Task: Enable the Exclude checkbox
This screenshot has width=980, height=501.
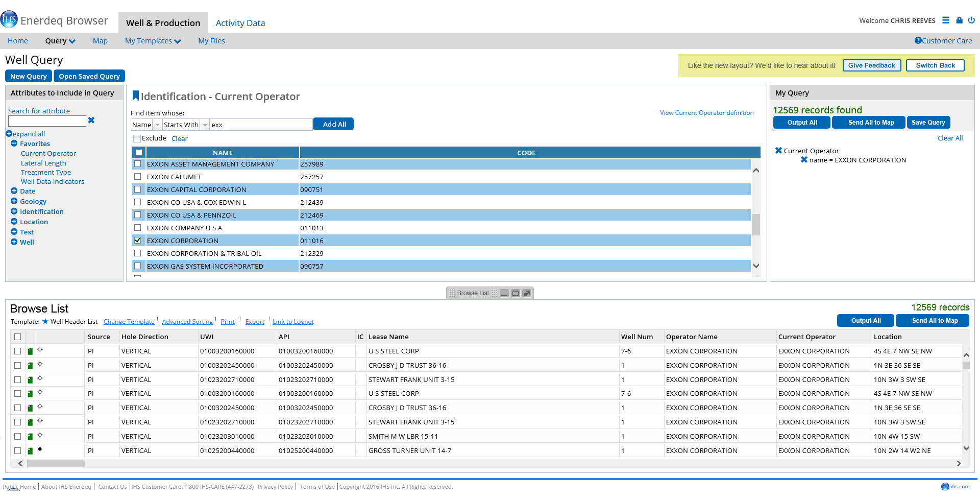Action: coord(137,138)
